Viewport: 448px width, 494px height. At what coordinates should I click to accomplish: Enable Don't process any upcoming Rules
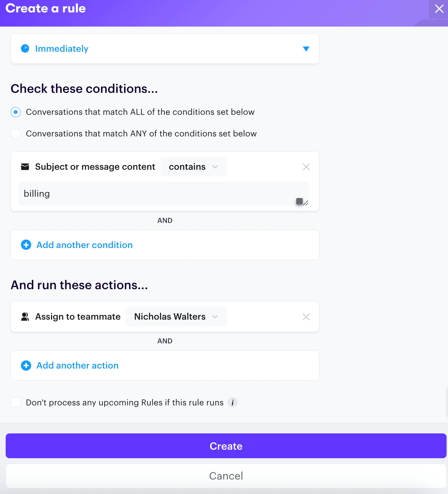[16, 402]
